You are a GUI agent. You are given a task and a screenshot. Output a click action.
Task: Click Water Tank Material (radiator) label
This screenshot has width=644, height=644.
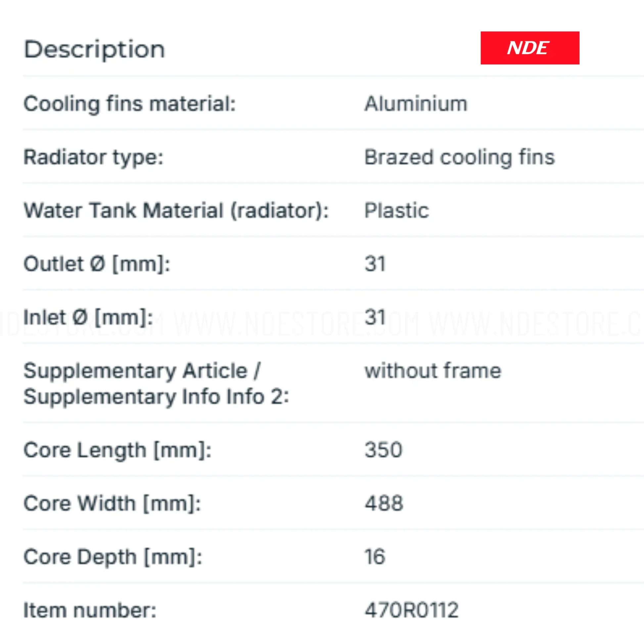[x=176, y=211]
